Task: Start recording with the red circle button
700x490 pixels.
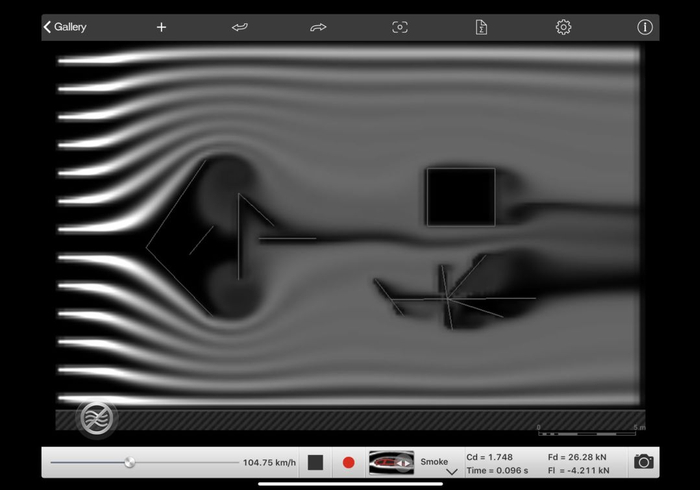Action: tap(349, 462)
